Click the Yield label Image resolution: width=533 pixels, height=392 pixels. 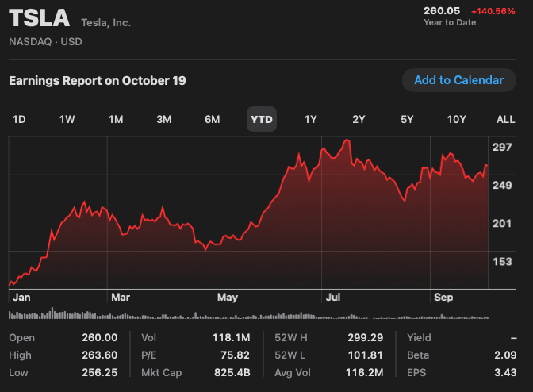click(x=419, y=337)
